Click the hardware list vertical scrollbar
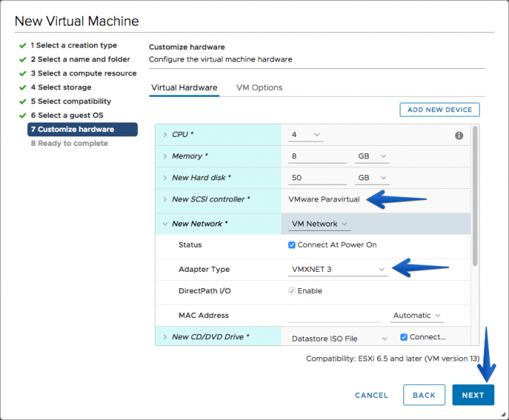Viewport: 509px width, 420px height. (475, 196)
